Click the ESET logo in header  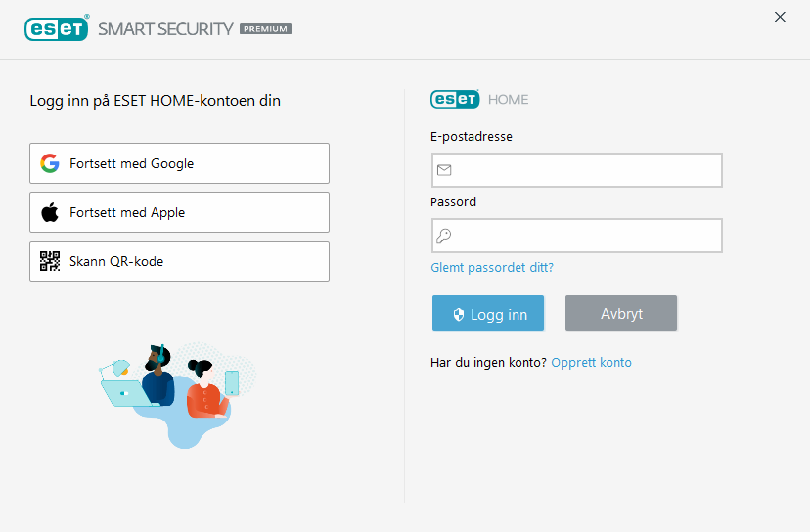(x=57, y=28)
